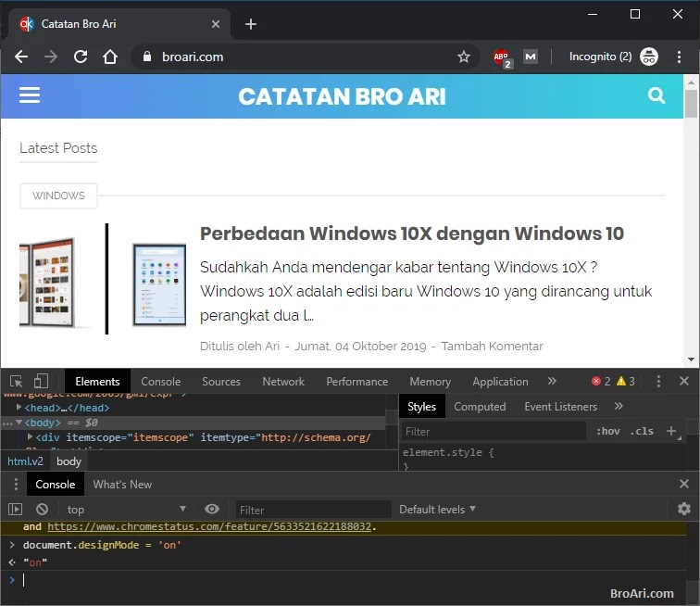Close the console drawer
The width and height of the screenshot is (700, 606).
(684, 484)
